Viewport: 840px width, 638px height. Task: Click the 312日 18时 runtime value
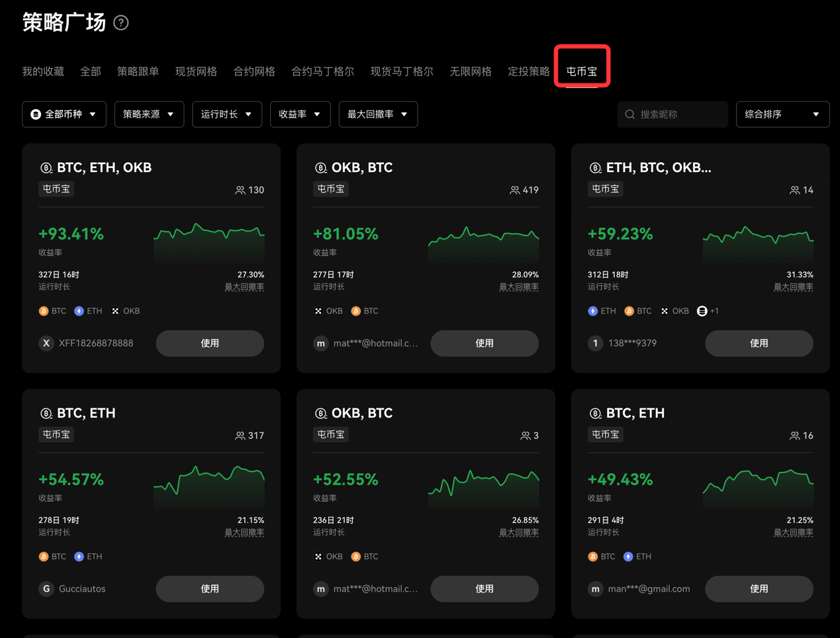608,275
